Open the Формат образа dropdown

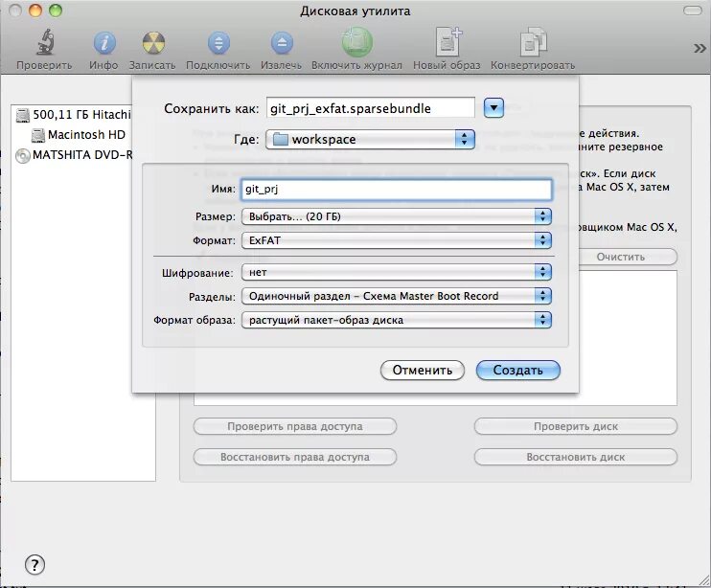397,320
